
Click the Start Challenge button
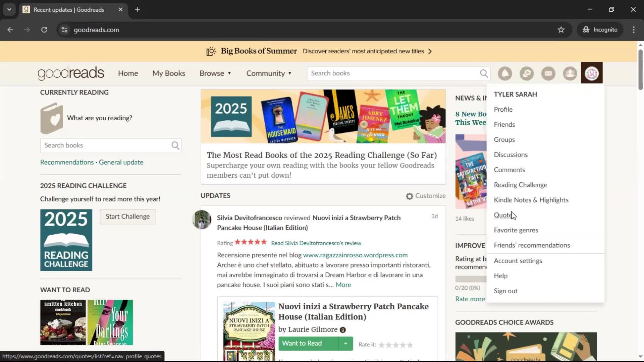click(128, 217)
